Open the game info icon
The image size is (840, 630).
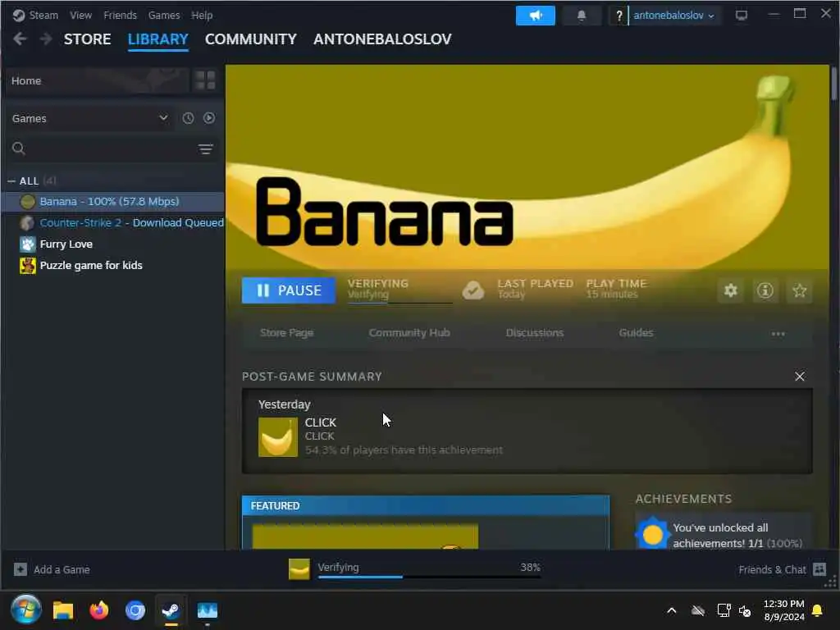(x=765, y=290)
